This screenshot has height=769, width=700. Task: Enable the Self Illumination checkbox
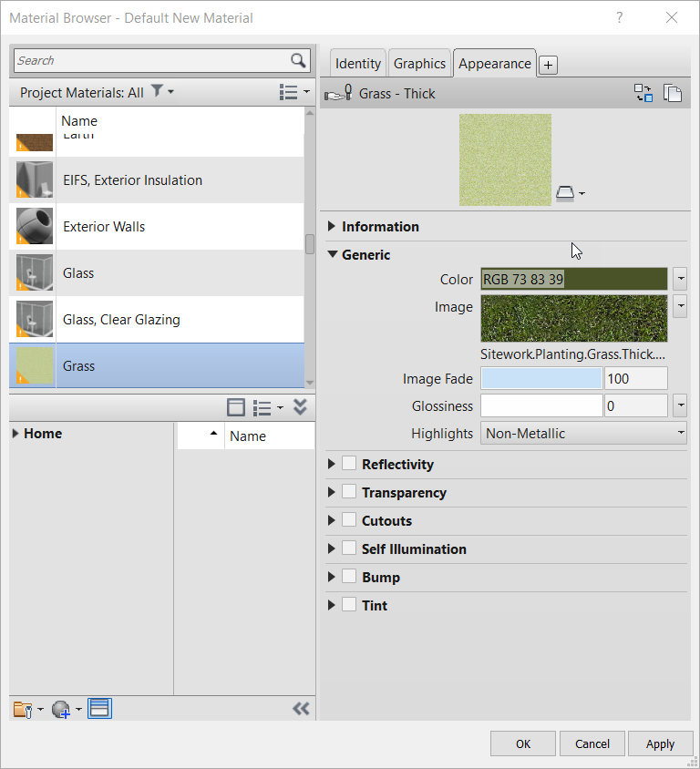coord(349,548)
